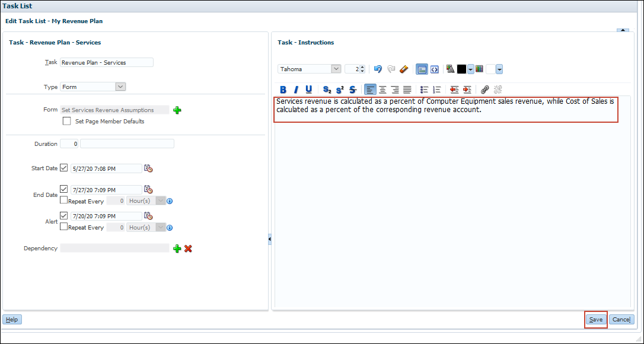Viewport: 644px width, 344px height.
Task: Click the green plus icon beside Form
Action: point(177,109)
